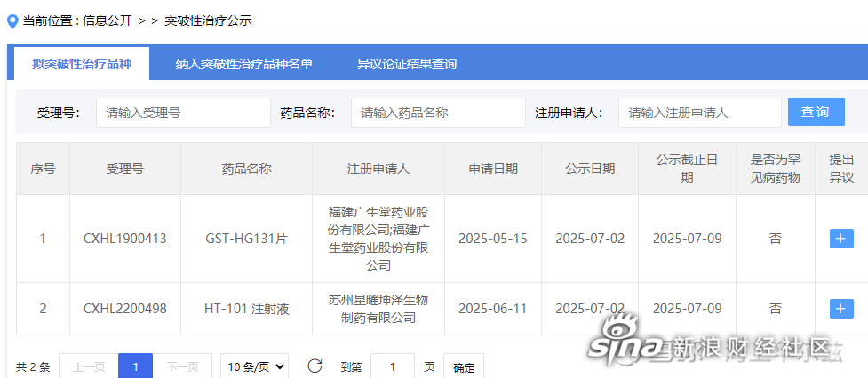Click the jump-to page number field

tap(393, 366)
